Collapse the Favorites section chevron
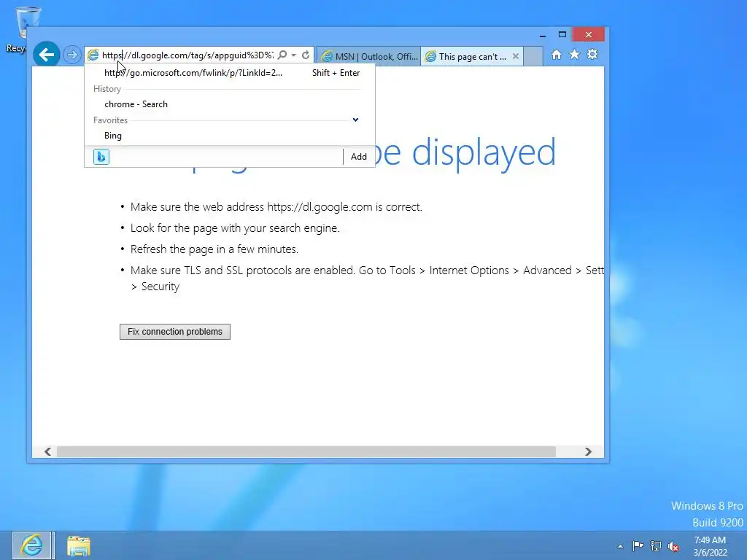The height and width of the screenshot is (560, 747). click(x=355, y=120)
